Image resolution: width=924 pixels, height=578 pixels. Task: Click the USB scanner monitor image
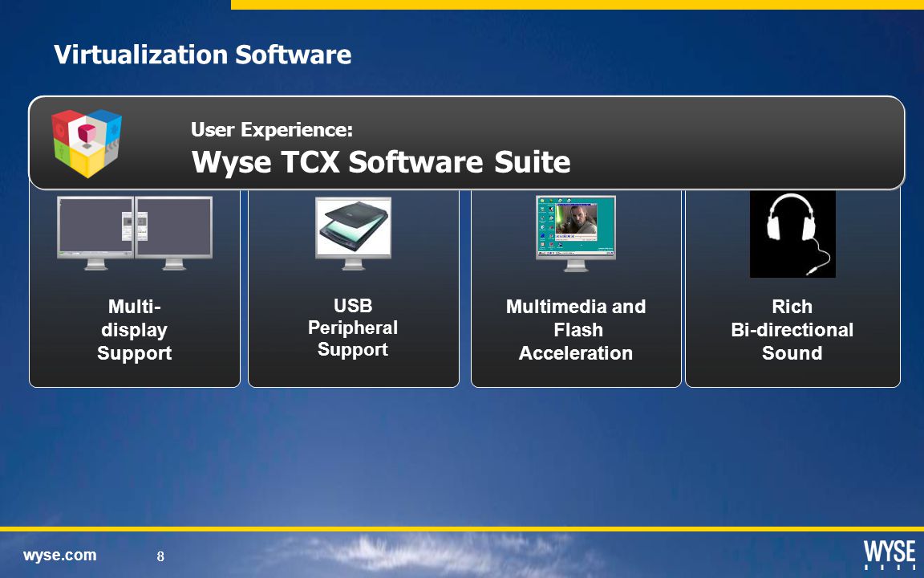point(353,234)
